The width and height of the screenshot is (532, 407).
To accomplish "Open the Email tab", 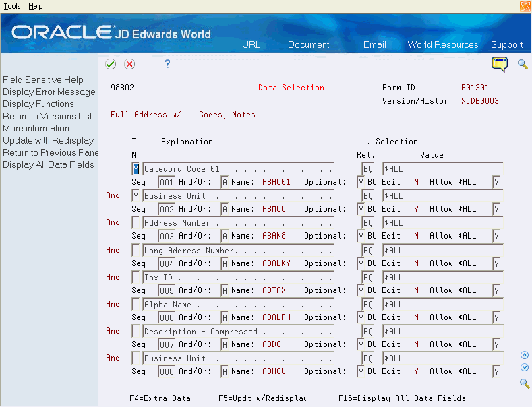I will [x=375, y=44].
